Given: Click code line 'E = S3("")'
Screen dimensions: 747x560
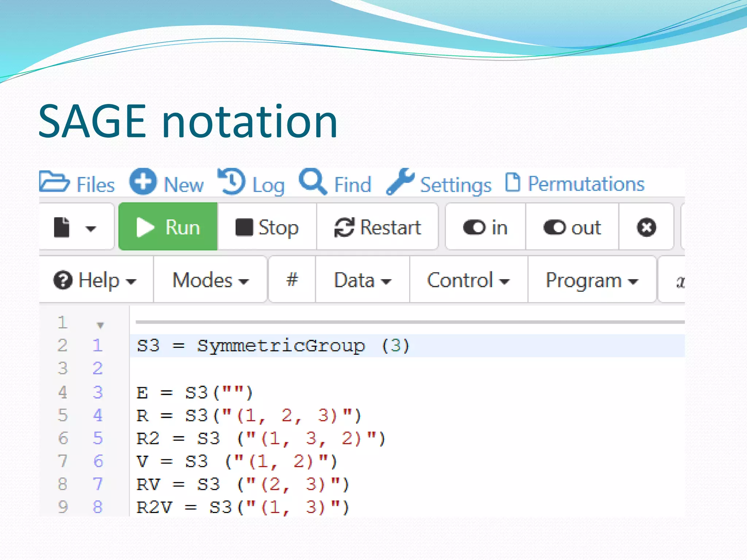Looking at the screenshot, I should click(x=194, y=393).
